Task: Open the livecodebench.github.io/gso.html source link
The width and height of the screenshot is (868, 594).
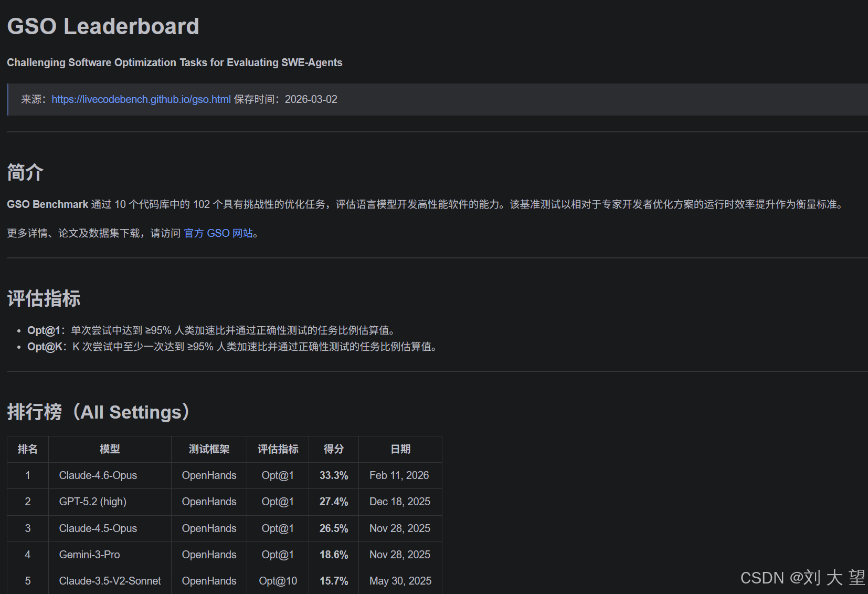Action: [141, 99]
